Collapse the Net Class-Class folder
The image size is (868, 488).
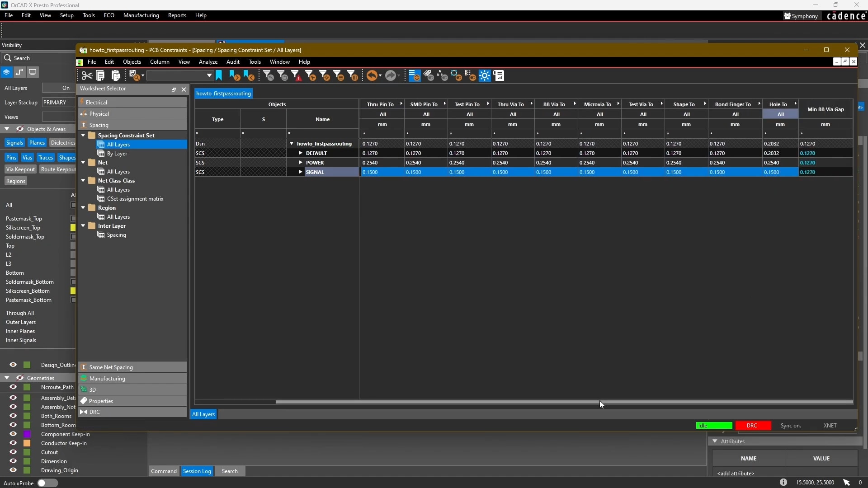coord(83,180)
